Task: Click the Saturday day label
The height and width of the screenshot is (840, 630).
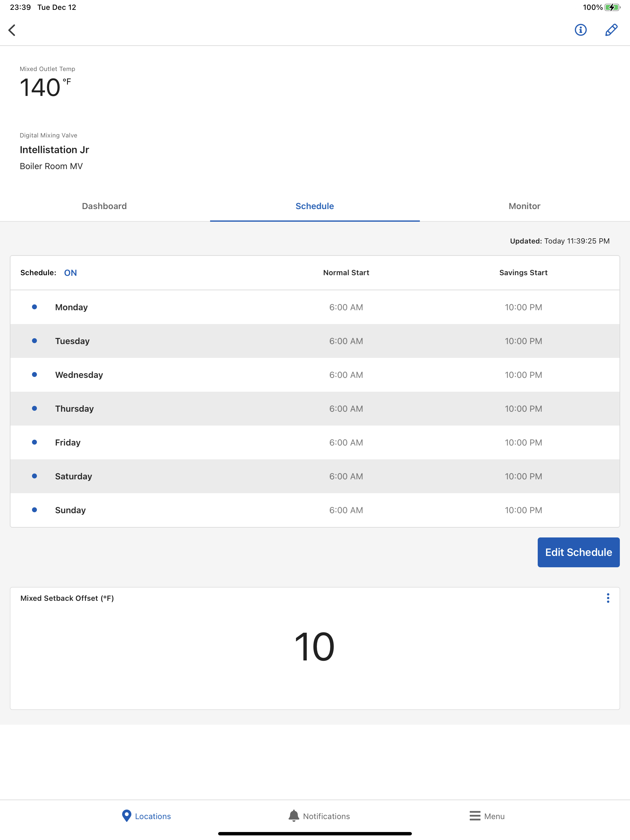Action: [73, 476]
